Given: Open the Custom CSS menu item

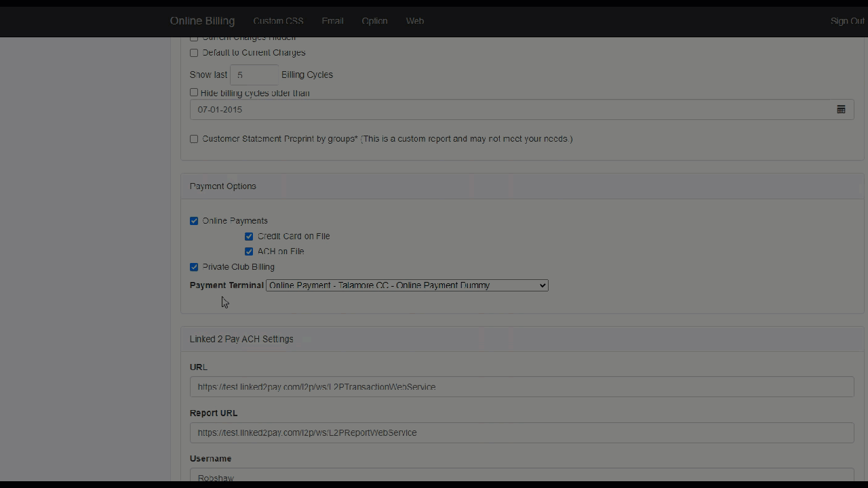Looking at the screenshot, I should (x=278, y=21).
